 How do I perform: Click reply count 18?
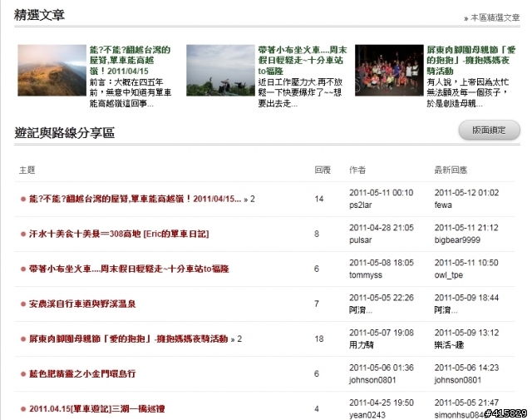[x=318, y=338]
